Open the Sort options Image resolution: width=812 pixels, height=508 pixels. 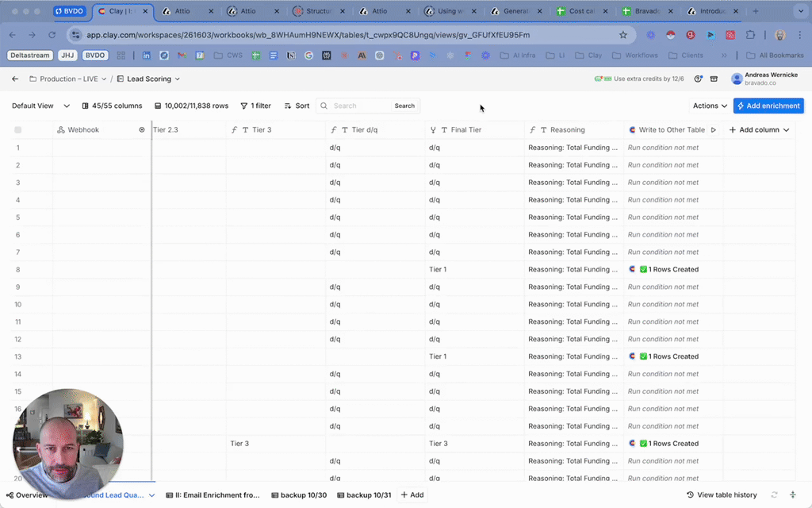(297, 106)
